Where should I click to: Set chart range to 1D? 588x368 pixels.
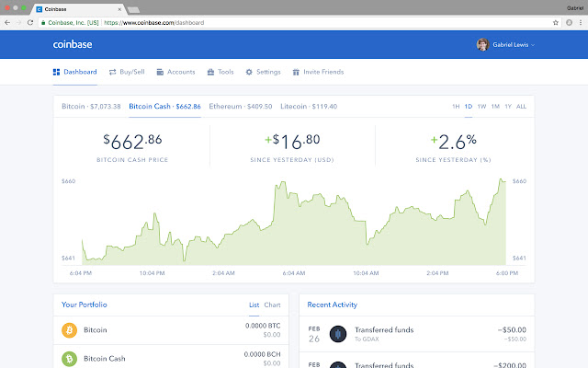coord(469,107)
